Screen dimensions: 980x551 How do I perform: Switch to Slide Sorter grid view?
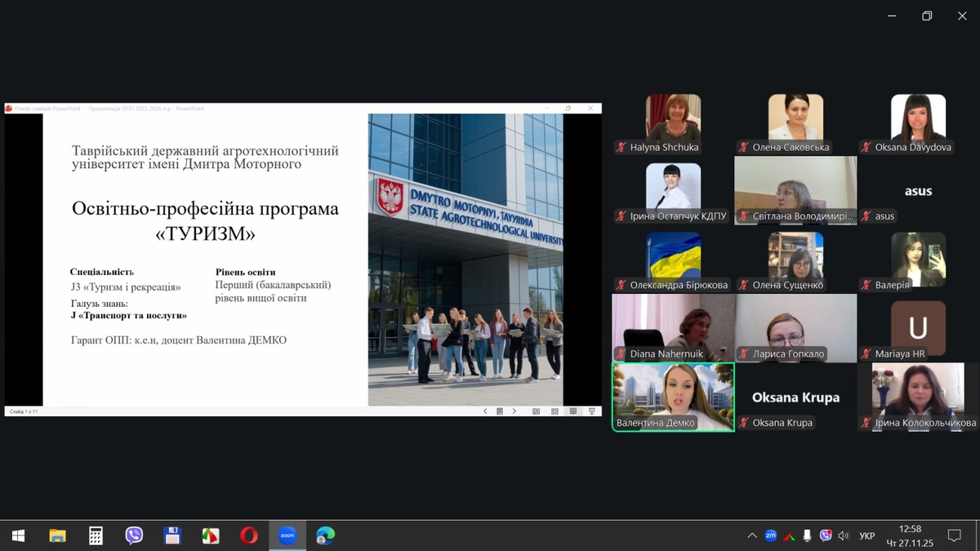click(555, 411)
